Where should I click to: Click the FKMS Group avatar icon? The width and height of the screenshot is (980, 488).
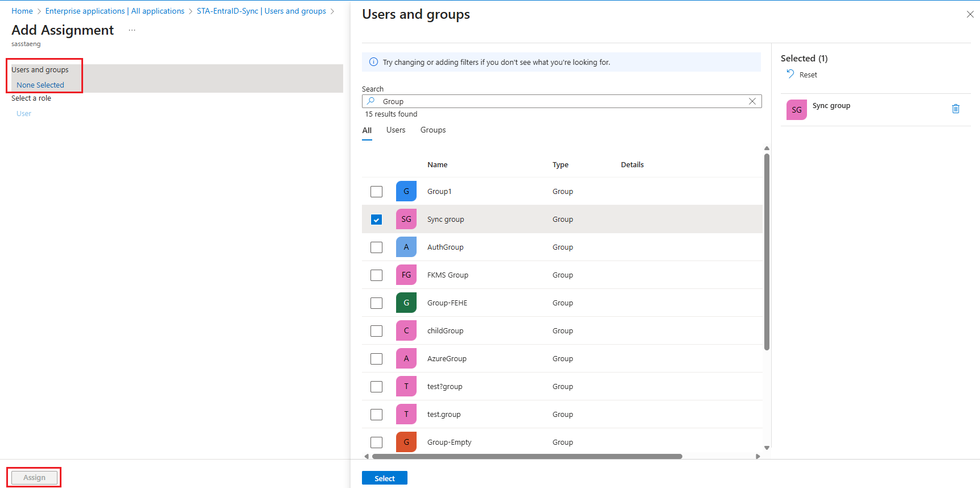pos(406,275)
